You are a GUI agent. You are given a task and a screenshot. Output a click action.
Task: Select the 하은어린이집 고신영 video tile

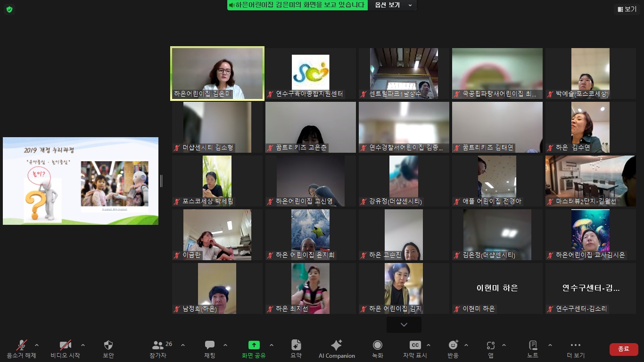[311, 181]
